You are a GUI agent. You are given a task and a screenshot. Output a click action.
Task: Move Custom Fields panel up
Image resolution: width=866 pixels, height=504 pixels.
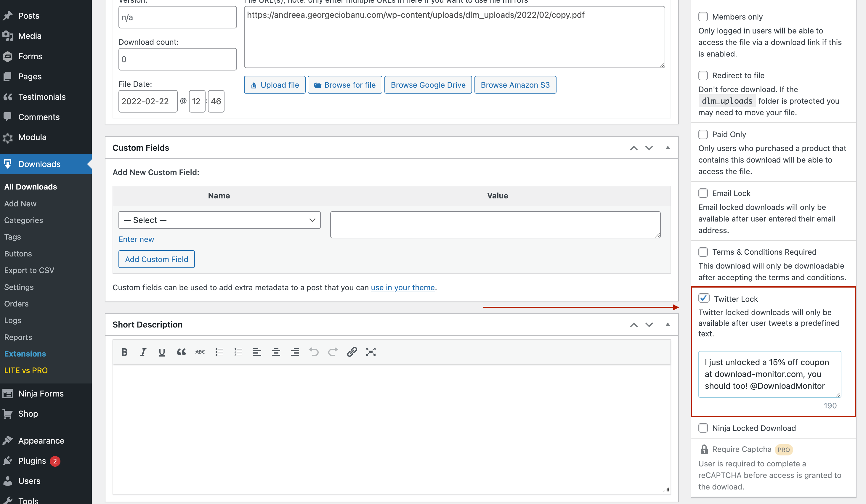(634, 148)
